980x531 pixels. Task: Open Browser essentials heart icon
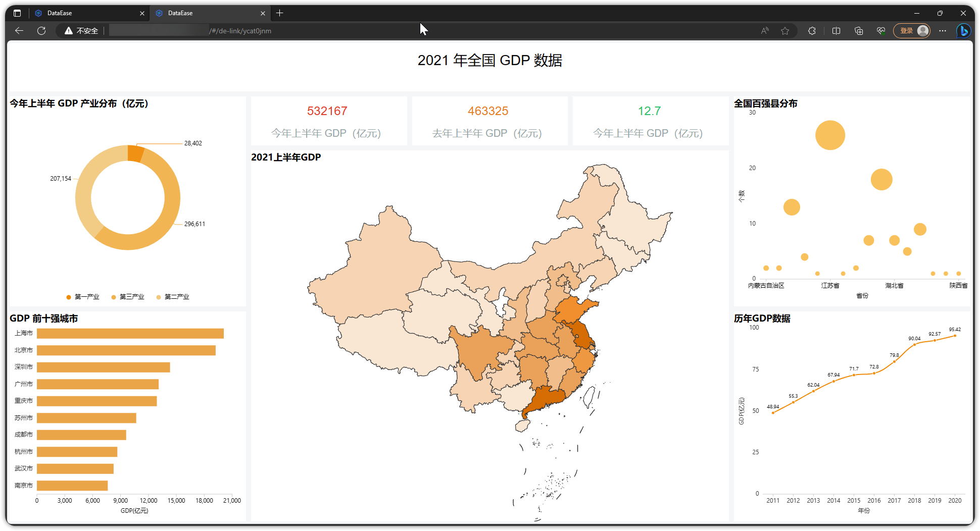(881, 31)
